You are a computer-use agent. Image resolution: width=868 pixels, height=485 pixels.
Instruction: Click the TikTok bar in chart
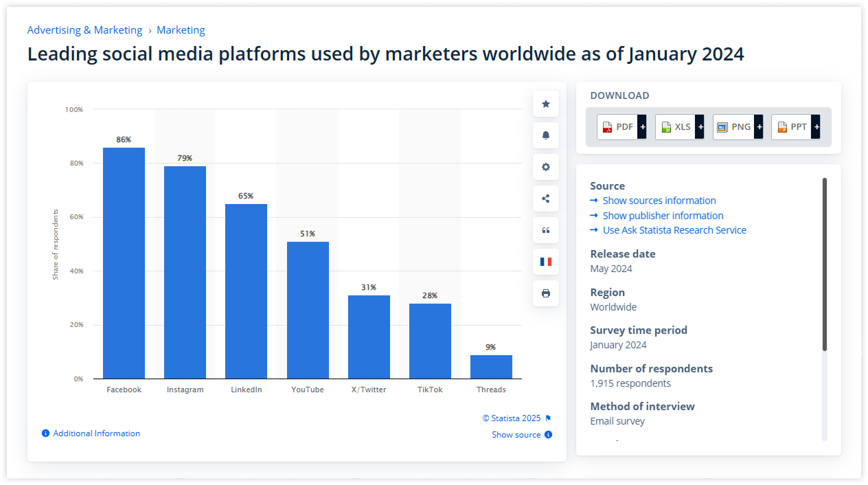click(430, 341)
